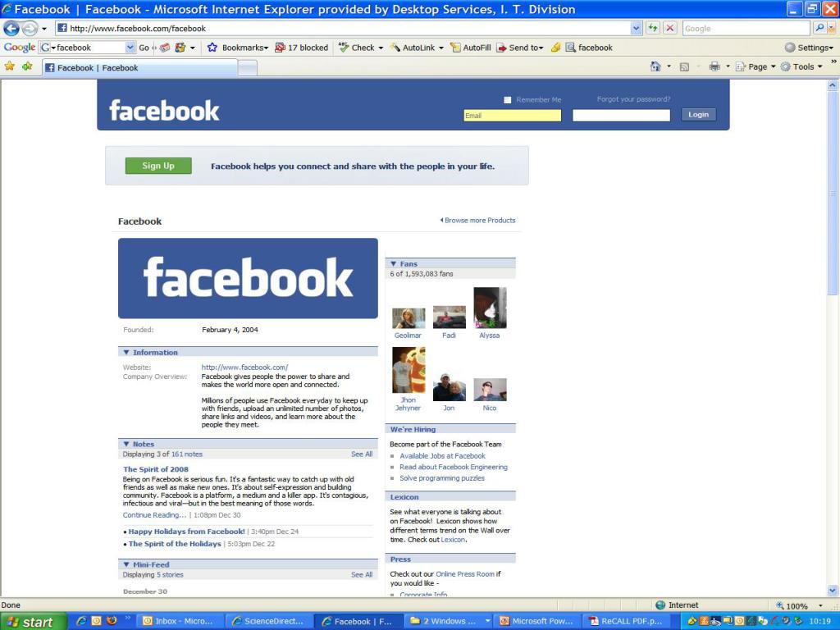Open Google toolbar search box dropdown
840x630 pixels.
130,48
